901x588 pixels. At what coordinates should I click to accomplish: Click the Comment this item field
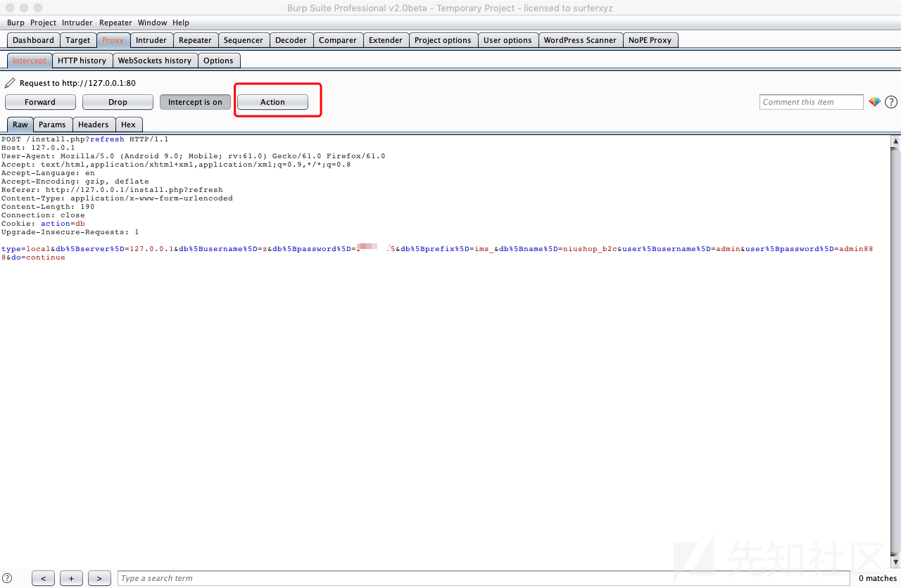tap(812, 102)
